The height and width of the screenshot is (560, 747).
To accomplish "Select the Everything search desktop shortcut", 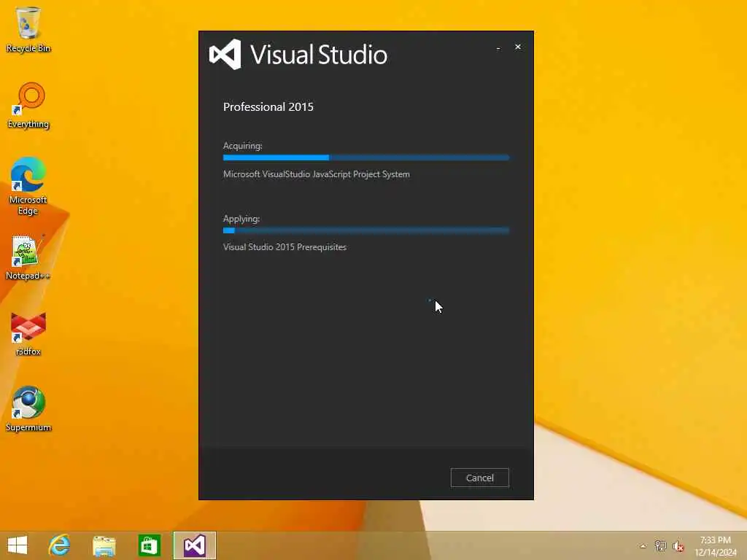I will coord(28,105).
